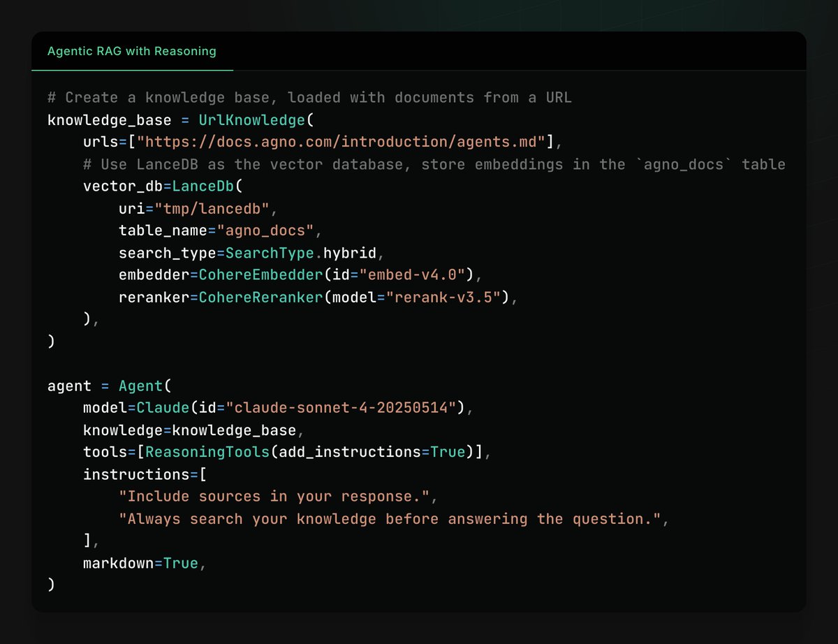Click the 'True' value after markdown=
Viewport: 838px width, 644px height.
coord(181,563)
